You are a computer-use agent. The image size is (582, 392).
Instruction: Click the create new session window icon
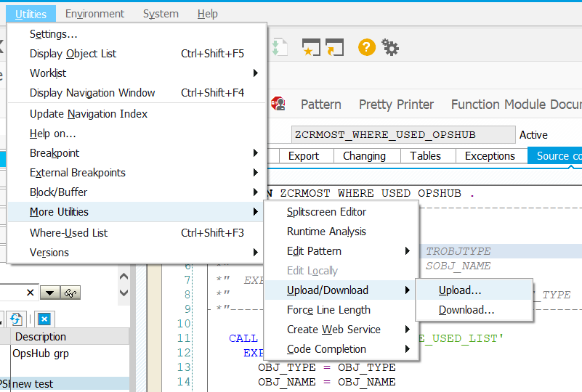(x=311, y=48)
